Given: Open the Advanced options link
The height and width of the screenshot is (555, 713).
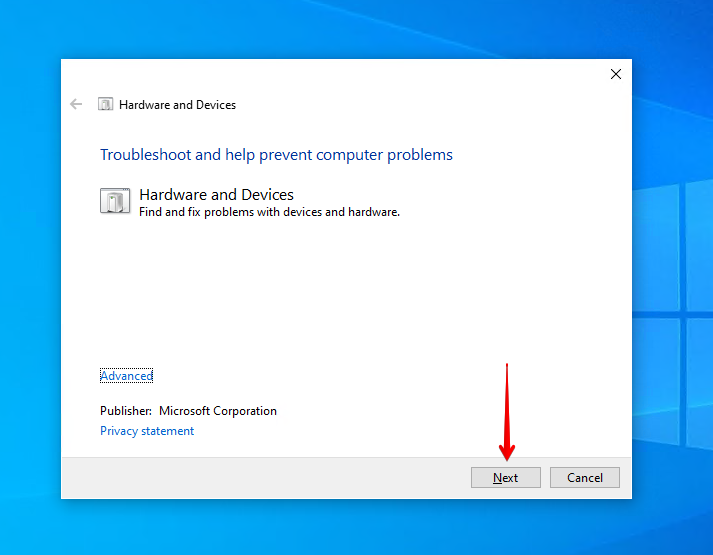Looking at the screenshot, I should click(x=126, y=376).
